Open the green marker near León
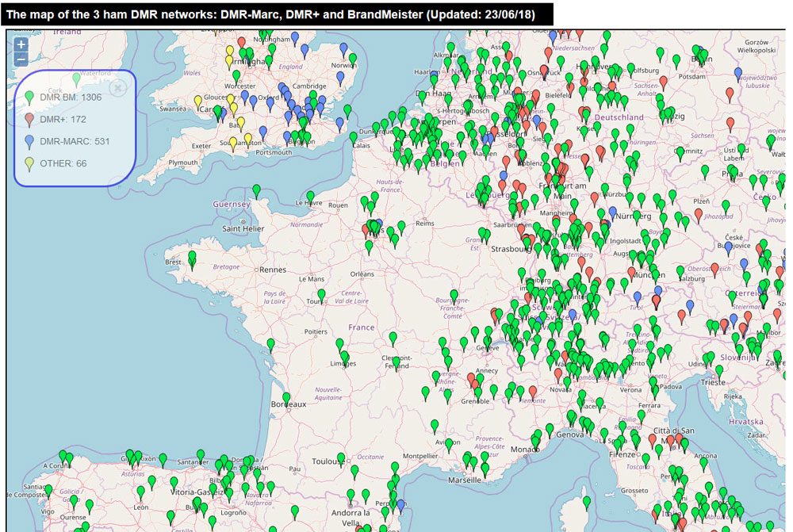This screenshot has width=793, height=532. [x=140, y=493]
